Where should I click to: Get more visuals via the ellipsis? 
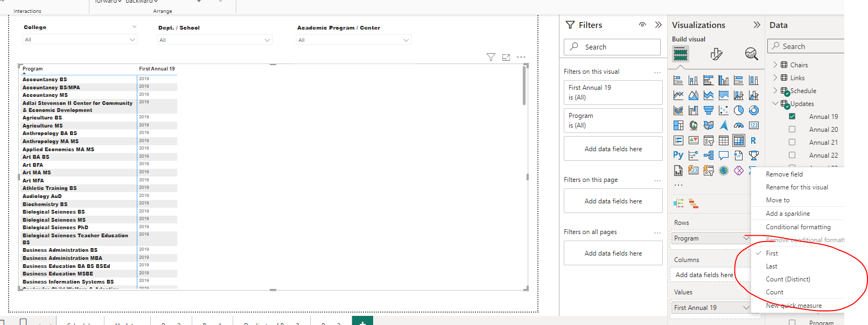point(678,185)
